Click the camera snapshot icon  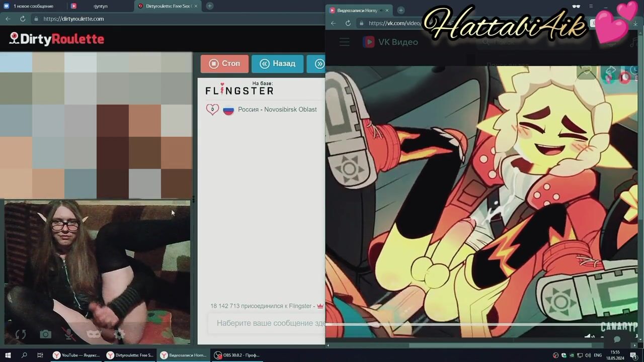point(45,334)
